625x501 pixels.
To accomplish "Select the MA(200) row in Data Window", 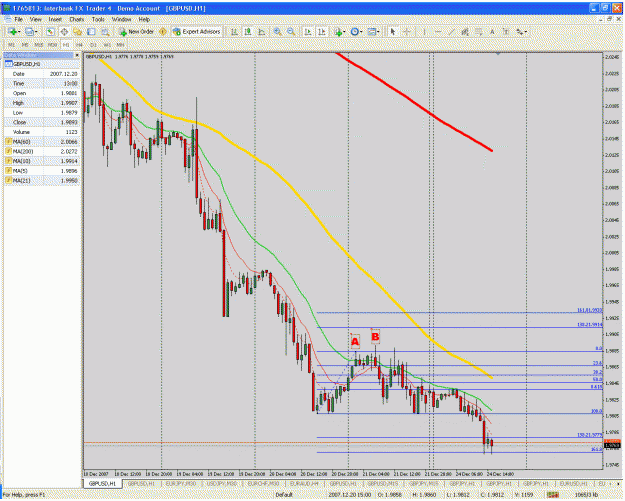I will coord(42,151).
